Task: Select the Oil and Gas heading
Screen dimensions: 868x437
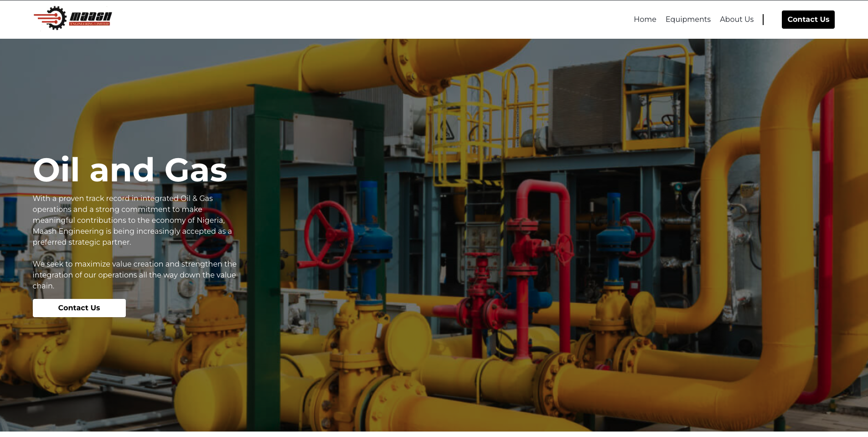Action: coord(130,170)
